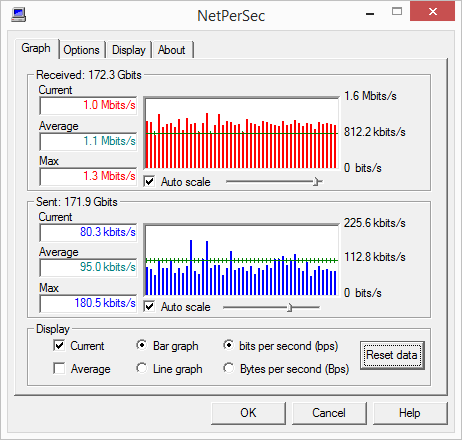This screenshot has height=440, width=462.
Task: Close the NetPerSec window
Action: coord(433,12)
